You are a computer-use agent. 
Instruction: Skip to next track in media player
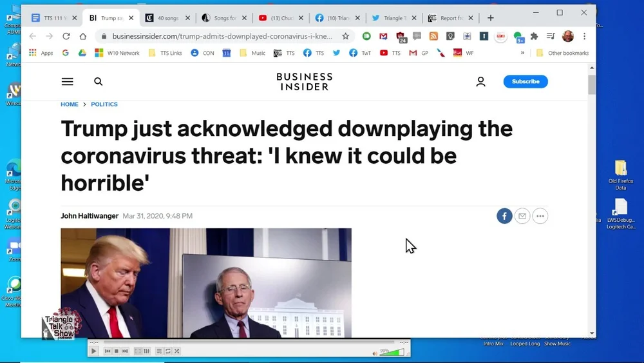point(125,351)
